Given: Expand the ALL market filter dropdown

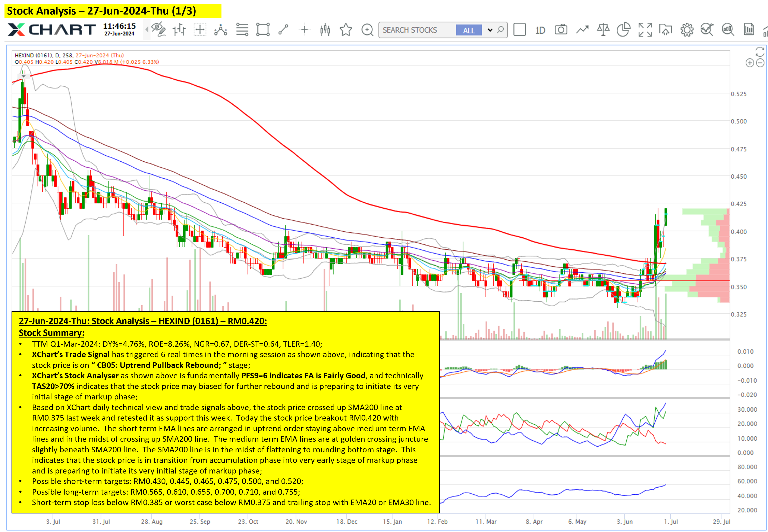Looking at the screenshot, I should click(490, 30).
